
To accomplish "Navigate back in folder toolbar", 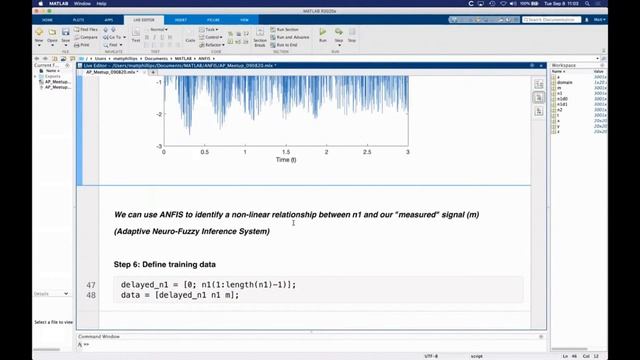I will pos(37,59).
